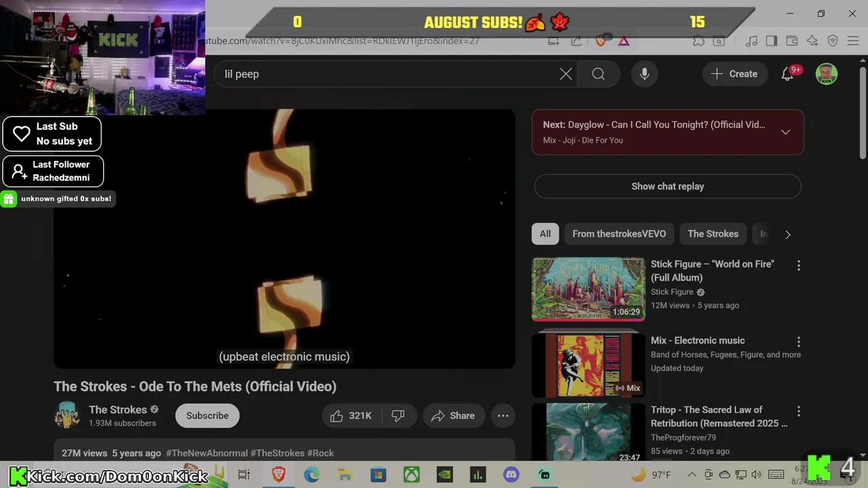This screenshot has height=488, width=868.
Task: Open YouTube notifications bell
Action: click(787, 74)
